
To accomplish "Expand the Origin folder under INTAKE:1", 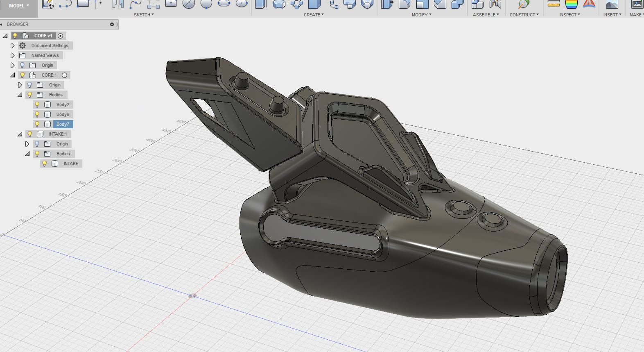I will (x=27, y=144).
